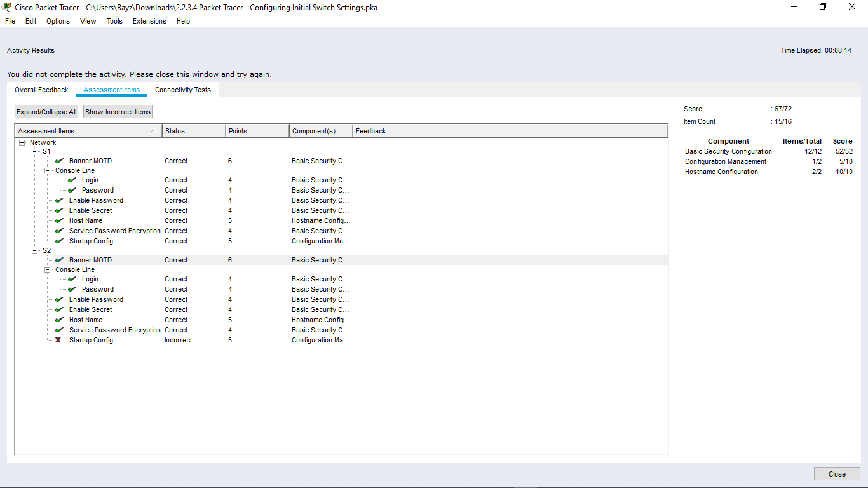Restore down the window
Viewport: 868px width, 488px height.
coord(823,7)
